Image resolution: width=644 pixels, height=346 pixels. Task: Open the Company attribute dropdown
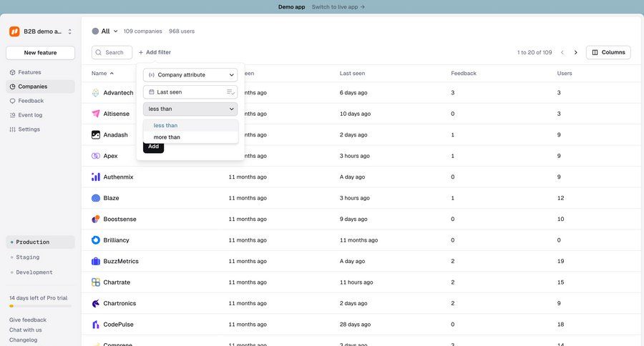pos(190,75)
